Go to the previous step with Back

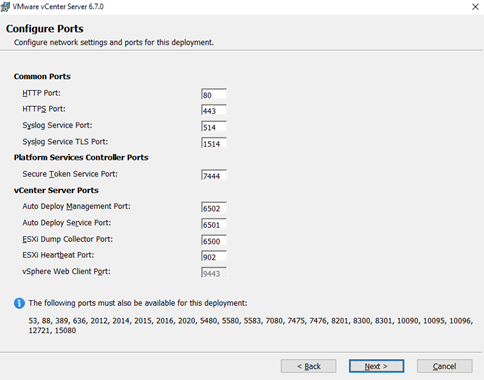click(308, 366)
